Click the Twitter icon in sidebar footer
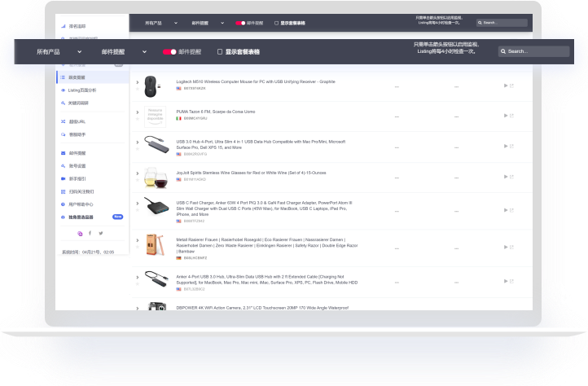 coord(101,234)
